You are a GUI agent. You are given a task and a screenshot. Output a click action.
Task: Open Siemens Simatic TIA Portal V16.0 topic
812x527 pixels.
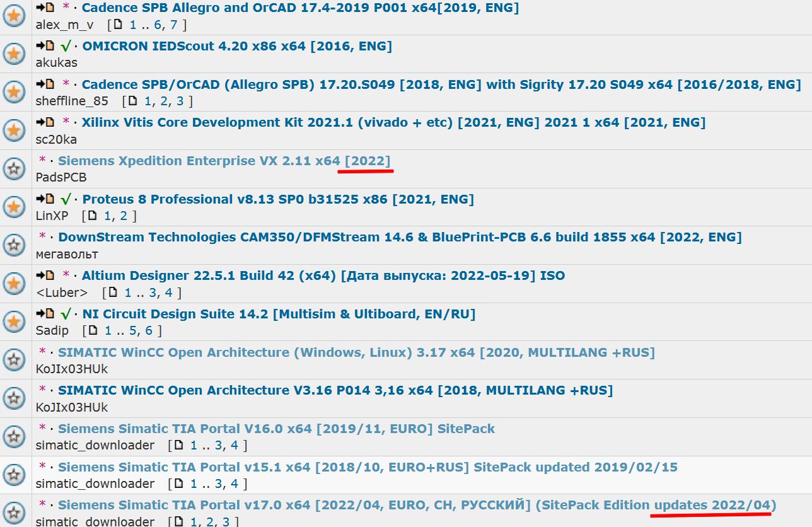click(x=276, y=429)
